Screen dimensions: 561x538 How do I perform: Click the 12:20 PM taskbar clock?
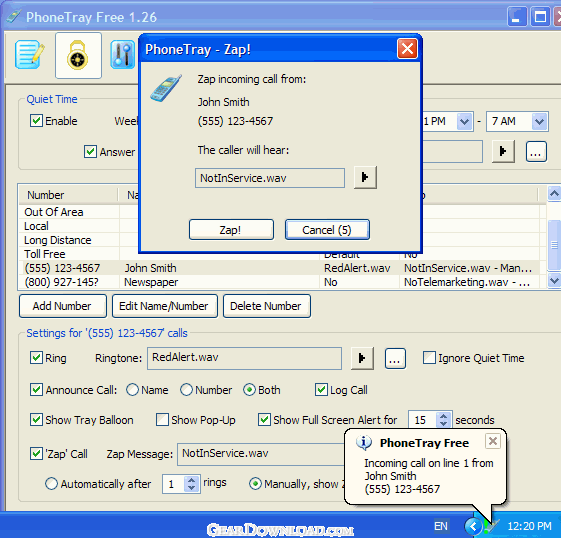click(530, 526)
